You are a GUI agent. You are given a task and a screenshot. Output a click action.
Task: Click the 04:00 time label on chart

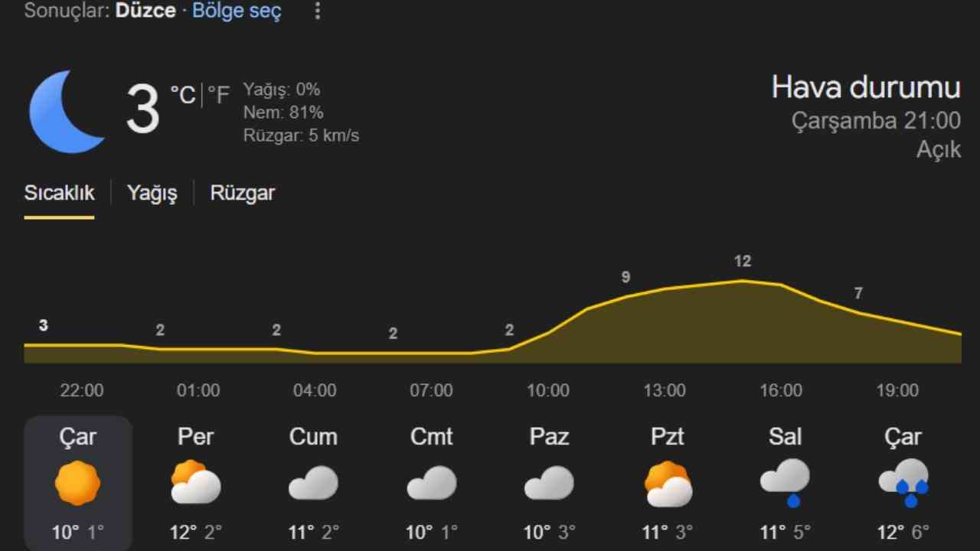[x=315, y=390]
